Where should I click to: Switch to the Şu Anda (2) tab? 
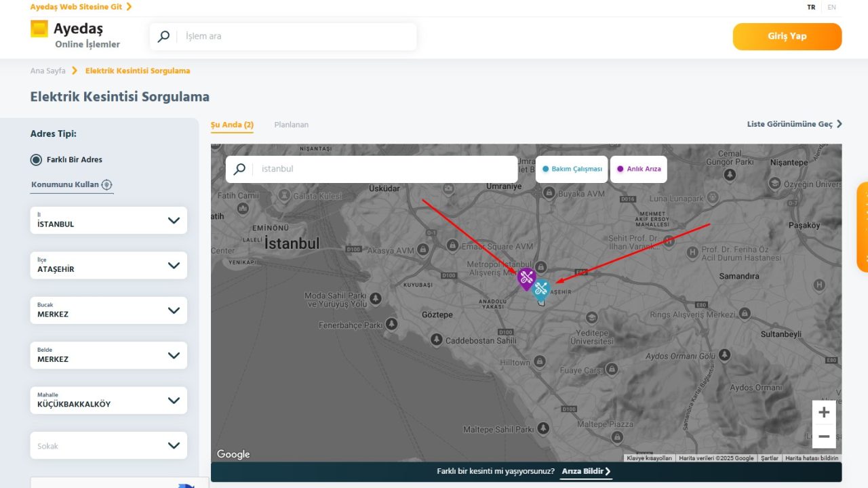[x=232, y=125]
